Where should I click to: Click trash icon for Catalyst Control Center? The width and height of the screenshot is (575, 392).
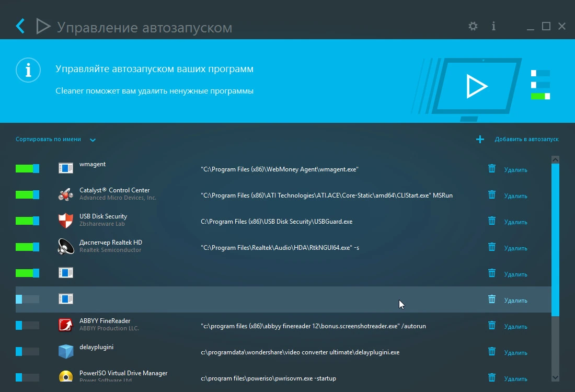click(492, 194)
